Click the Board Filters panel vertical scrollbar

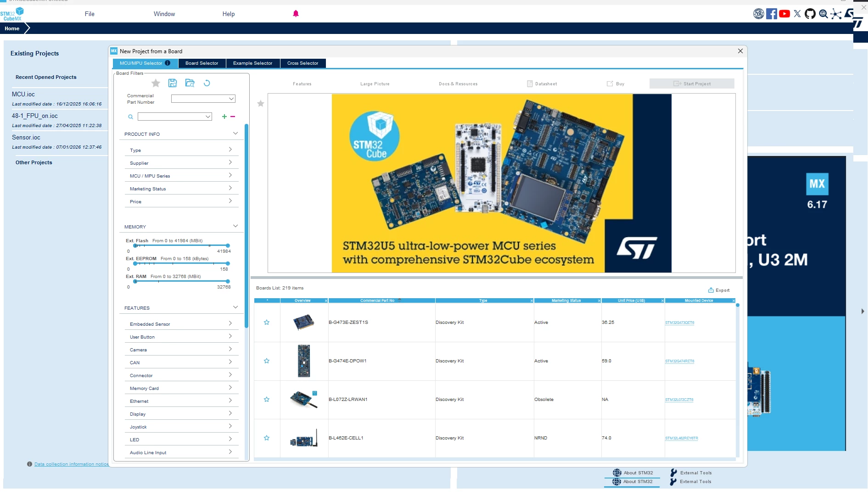click(246, 225)
